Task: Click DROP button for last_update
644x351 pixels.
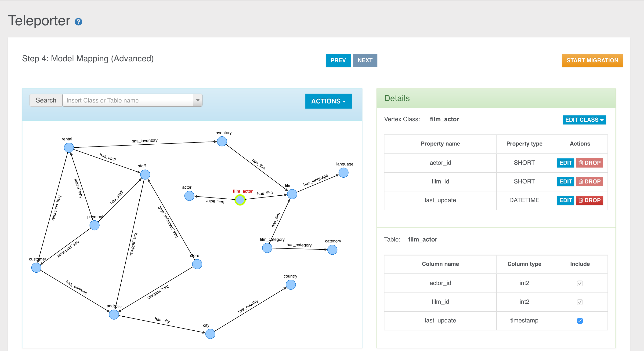Action: click(589, 200)
